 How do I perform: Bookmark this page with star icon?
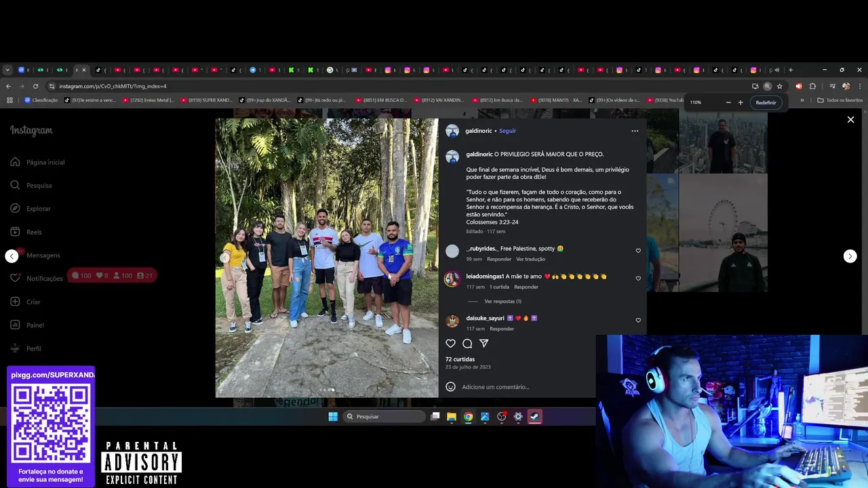(780, 86)
